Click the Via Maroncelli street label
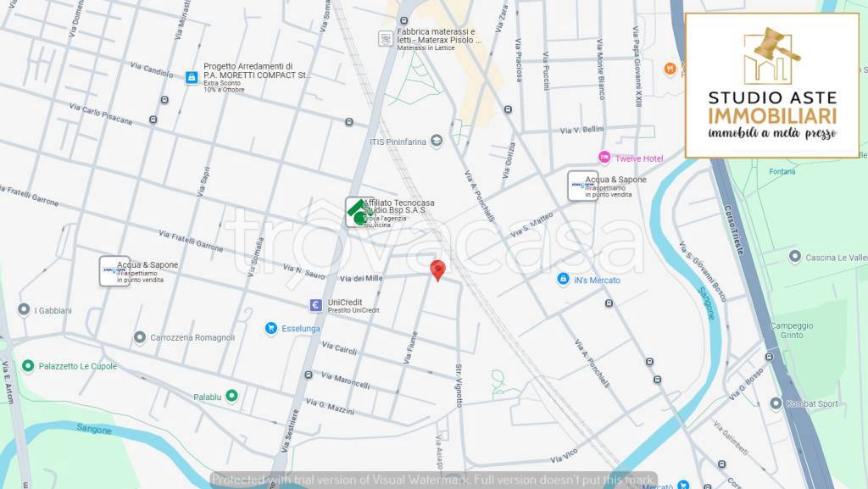 click(346, 381)
